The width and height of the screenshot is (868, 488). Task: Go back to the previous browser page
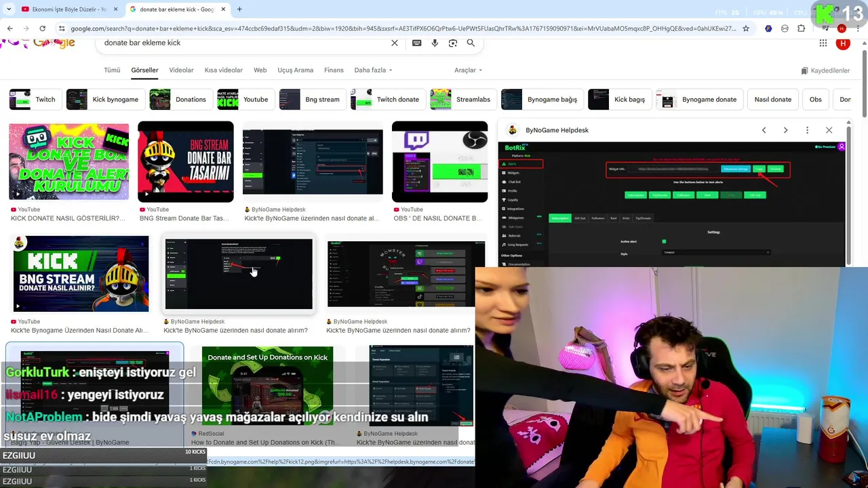(9, 28)
